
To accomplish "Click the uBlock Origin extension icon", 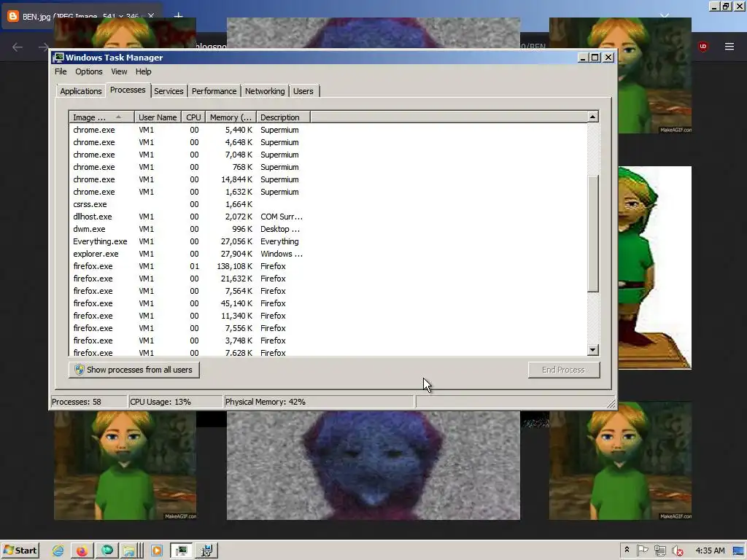I will pyautogui.click(x=703, y=46).
